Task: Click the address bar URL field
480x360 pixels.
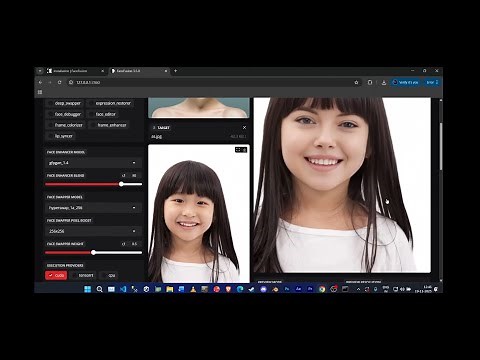Action: click(213, 82)
